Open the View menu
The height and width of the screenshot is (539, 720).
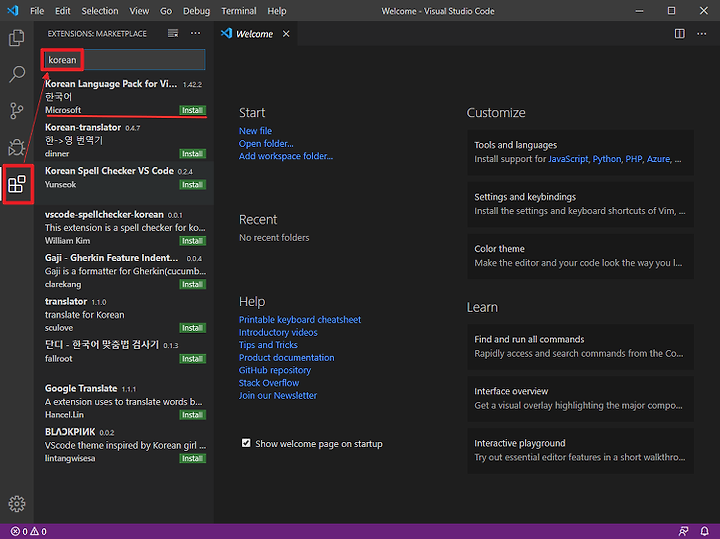[x=139, y=11]
